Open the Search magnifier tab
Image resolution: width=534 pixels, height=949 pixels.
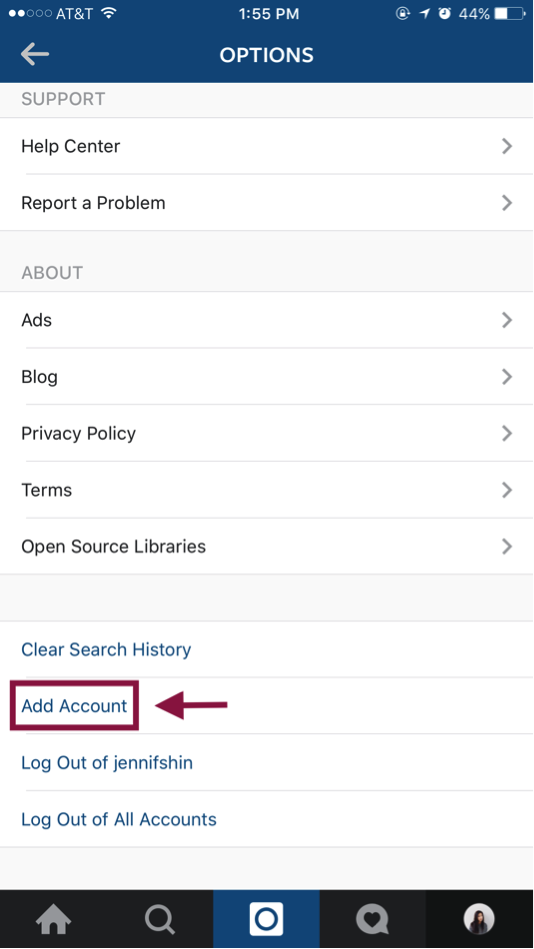[x=160, y=919]
